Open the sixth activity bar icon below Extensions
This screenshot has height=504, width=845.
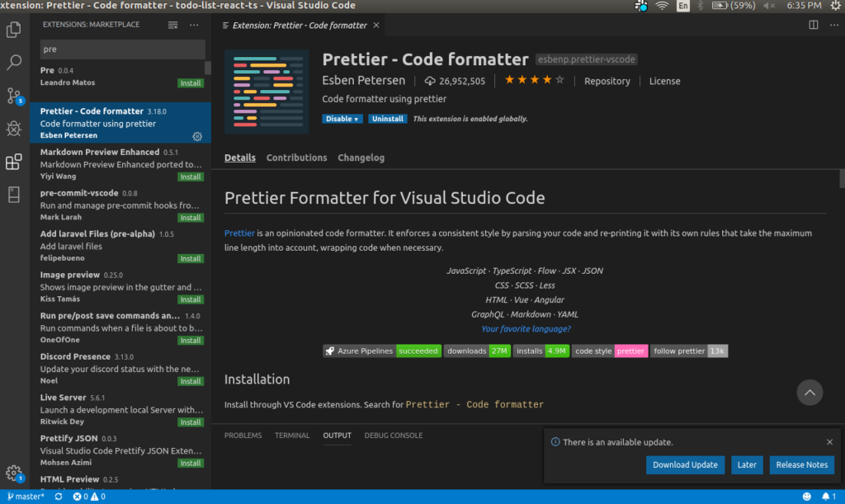tap(13, 195)
